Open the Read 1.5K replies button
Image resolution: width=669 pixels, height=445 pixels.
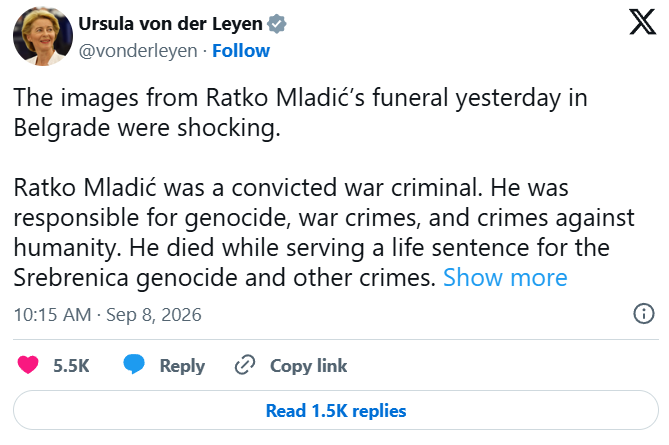pyautogui.click(x=336, y=410)
